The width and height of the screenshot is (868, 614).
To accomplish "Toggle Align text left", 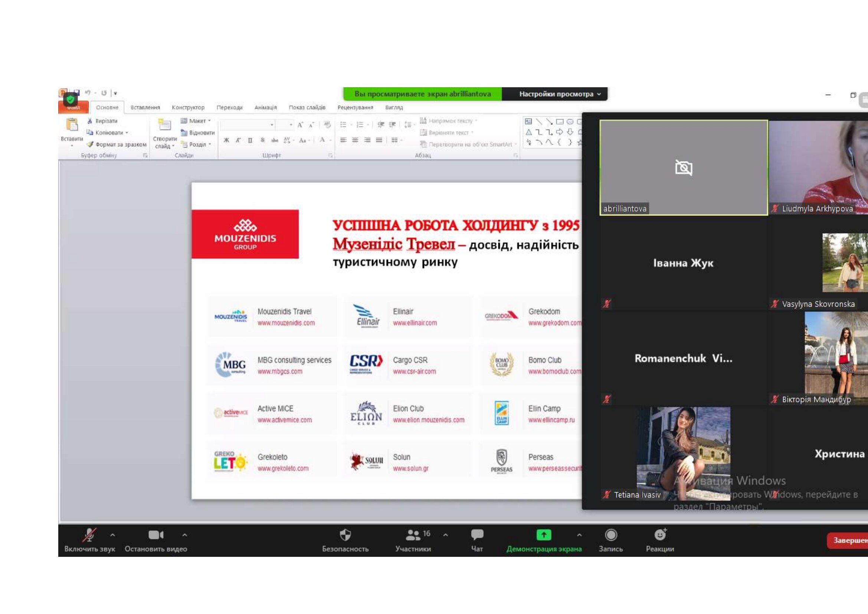I will coord(343,140).
